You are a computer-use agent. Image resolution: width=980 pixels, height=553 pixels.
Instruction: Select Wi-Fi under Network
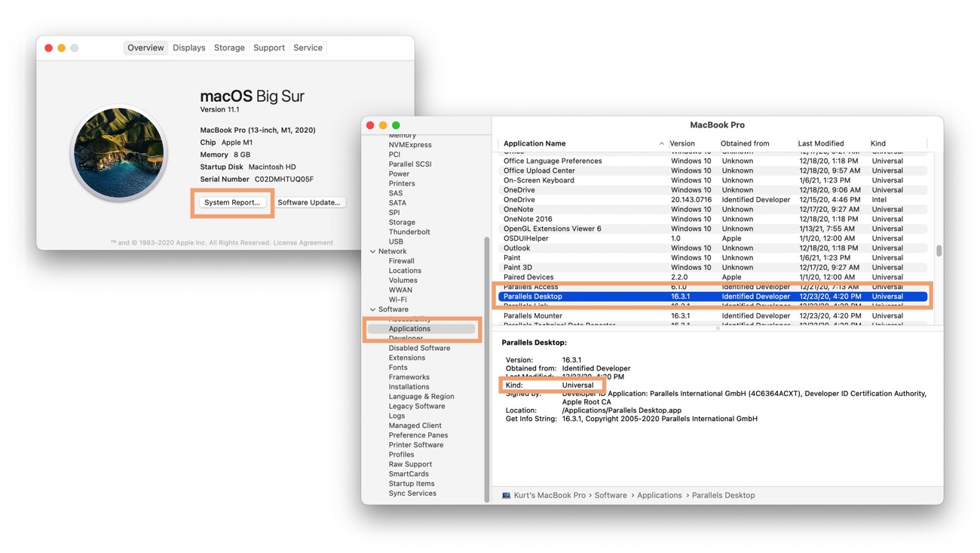pos(397,300)
